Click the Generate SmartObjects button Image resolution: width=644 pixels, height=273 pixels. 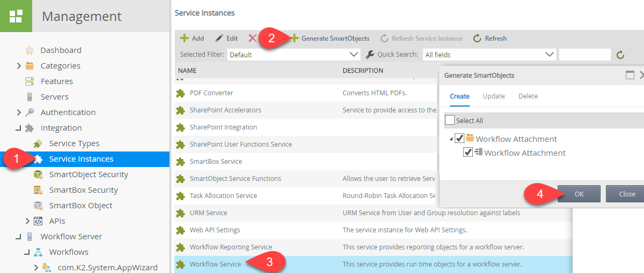tap(330, 39)
